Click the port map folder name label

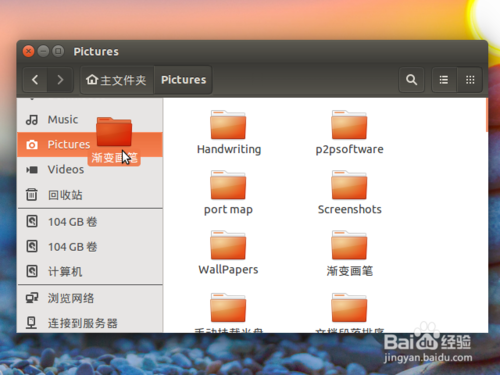pos(228,210)
